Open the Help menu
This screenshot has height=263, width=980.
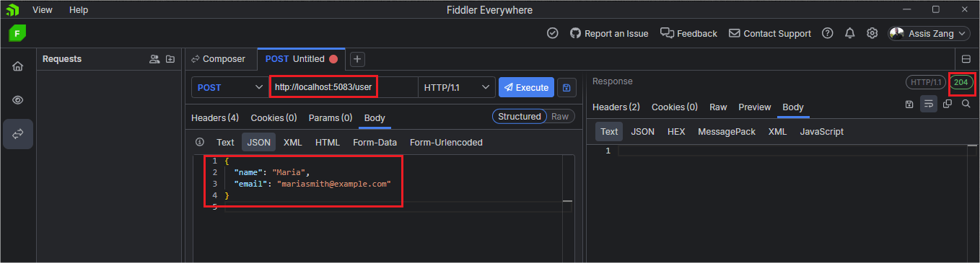[79, 10]
